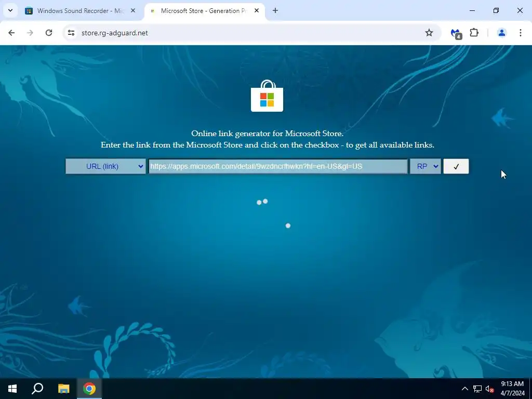Open Chrome three-dot menu
532x399 pixels.
pos(520,33)
